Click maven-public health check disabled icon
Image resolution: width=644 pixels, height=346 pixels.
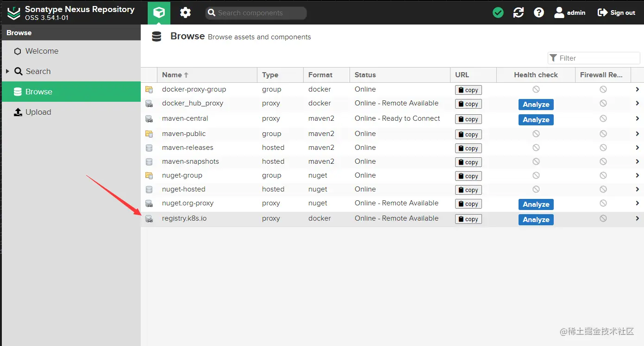(536, 134)
